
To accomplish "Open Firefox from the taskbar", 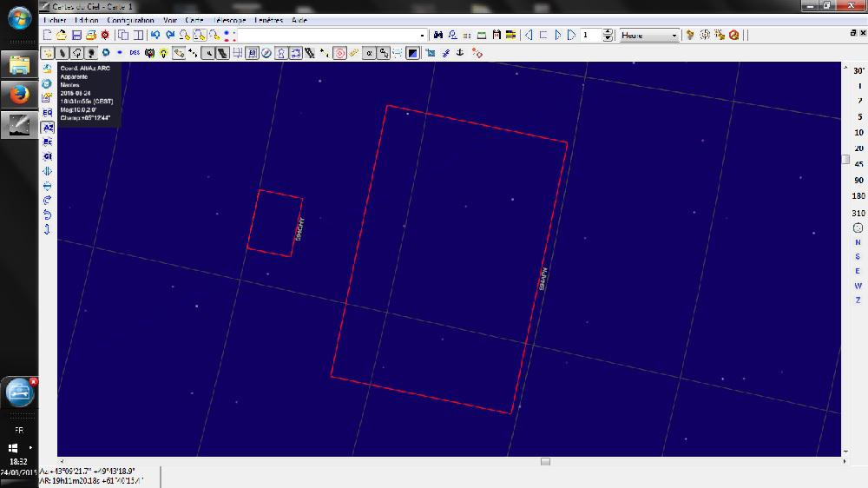I will (x=19, y=95).
